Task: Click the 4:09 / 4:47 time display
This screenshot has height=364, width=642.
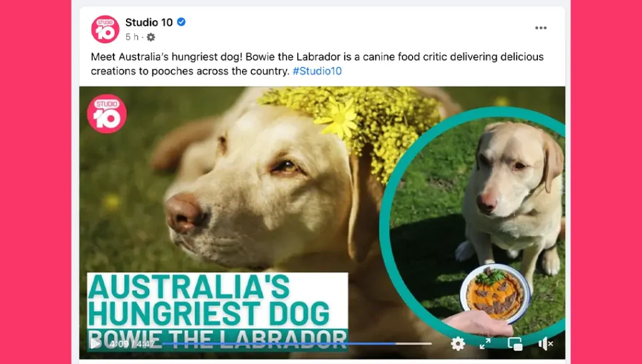Action: (132, 344)
